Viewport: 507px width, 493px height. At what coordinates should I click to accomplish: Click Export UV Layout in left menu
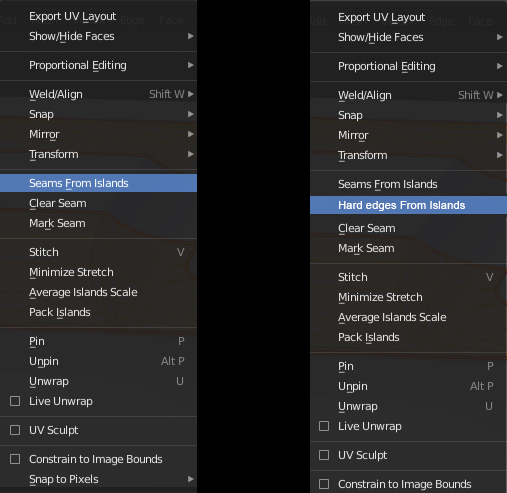(x=98, y=16)
